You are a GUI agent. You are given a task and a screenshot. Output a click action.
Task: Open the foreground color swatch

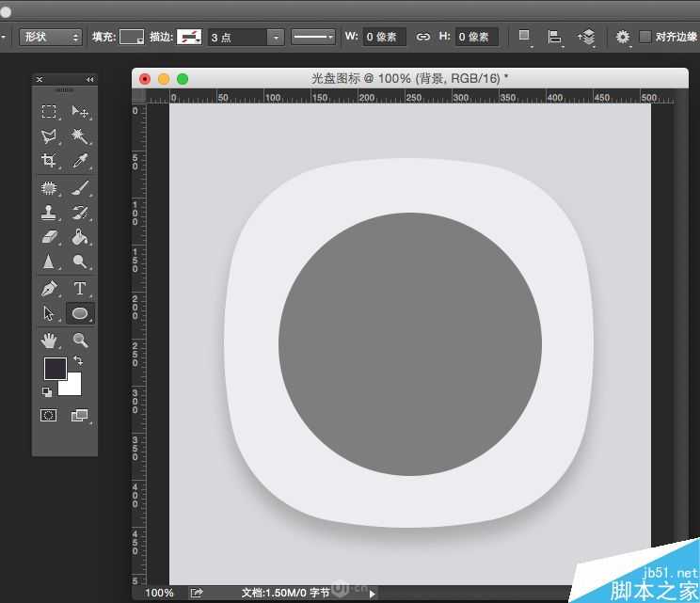(x=55, y=368)
